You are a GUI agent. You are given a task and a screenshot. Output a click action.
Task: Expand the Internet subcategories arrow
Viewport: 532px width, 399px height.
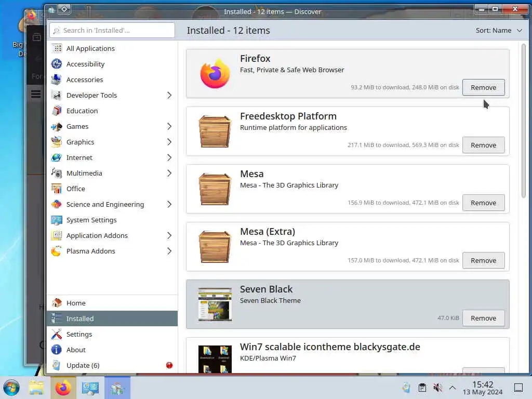[169, 158]
